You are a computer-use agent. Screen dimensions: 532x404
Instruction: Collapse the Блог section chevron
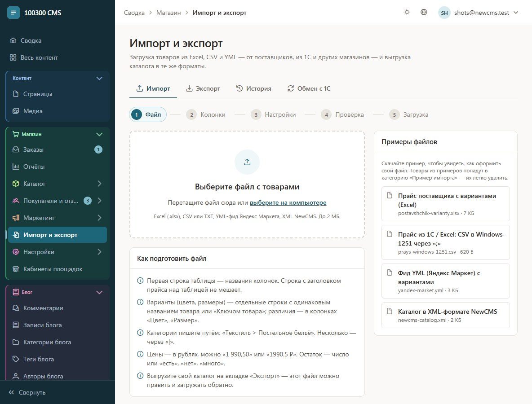(99, 293)
